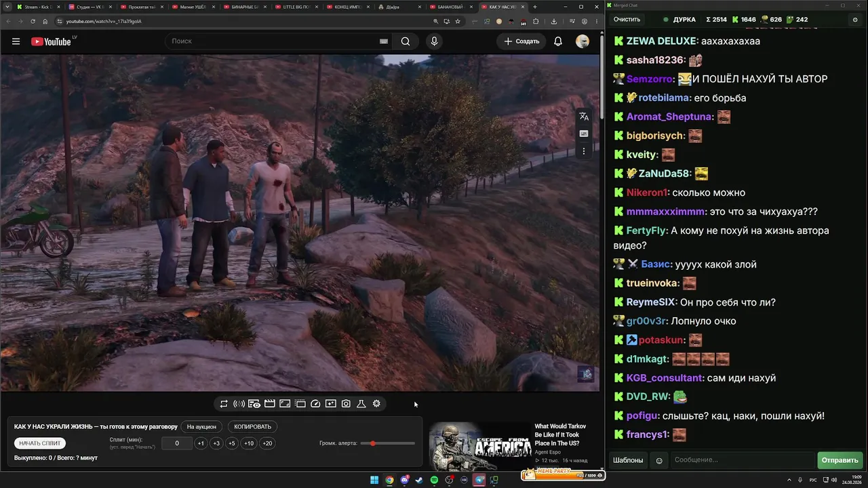Open the YouTube account avatar menu
Viewport: 868px width, 488px height.
point(583,41)
